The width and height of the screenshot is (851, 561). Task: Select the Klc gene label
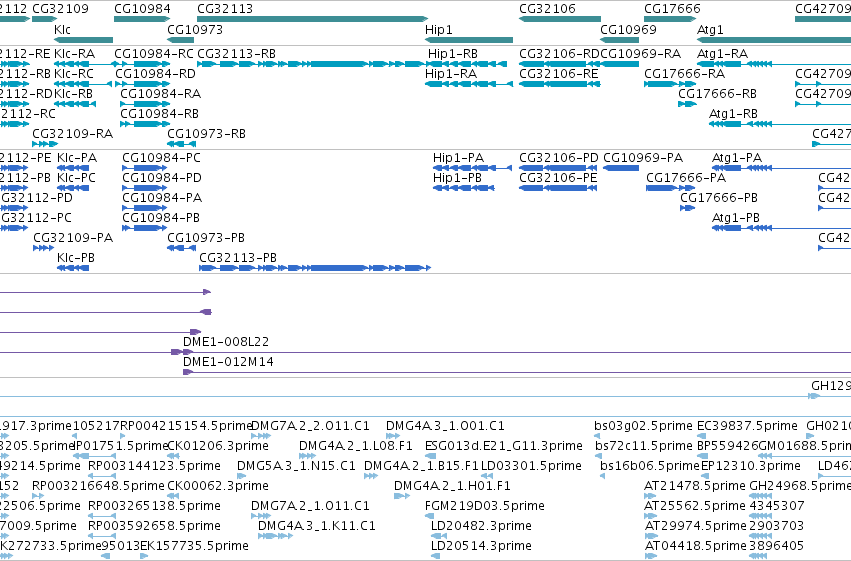point(62,29)
